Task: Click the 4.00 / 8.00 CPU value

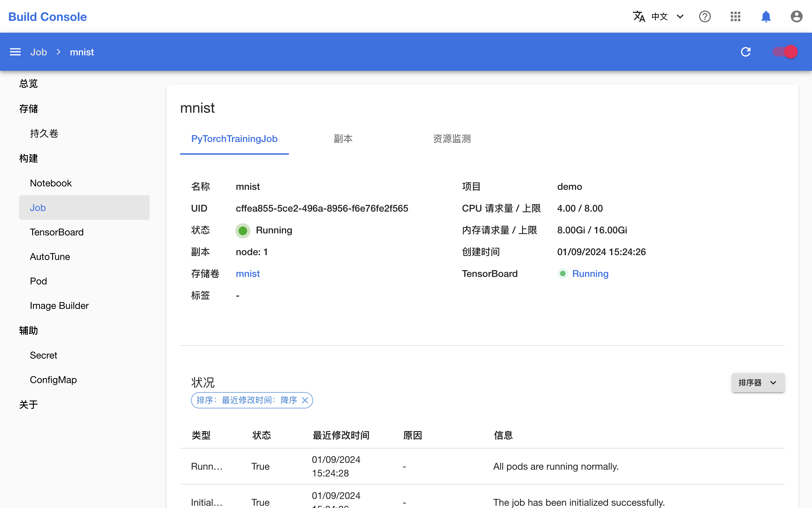Action: click(x=580, y=208)
